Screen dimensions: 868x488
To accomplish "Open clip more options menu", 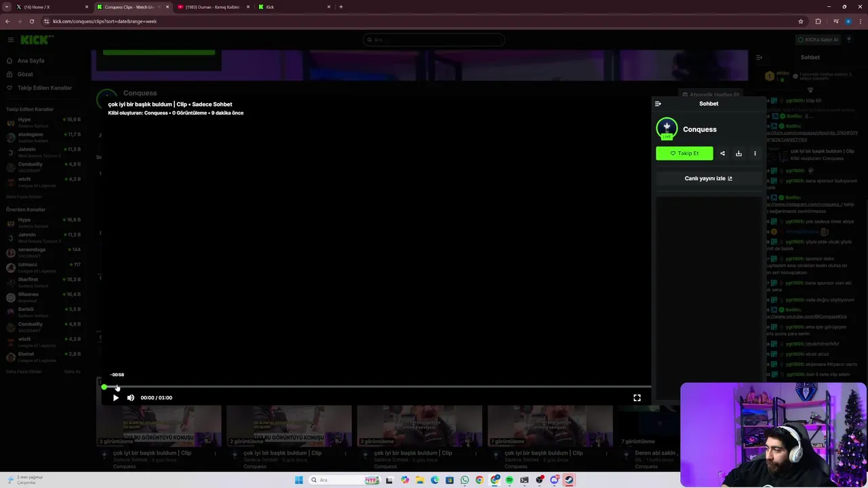I will click(755, 153).
